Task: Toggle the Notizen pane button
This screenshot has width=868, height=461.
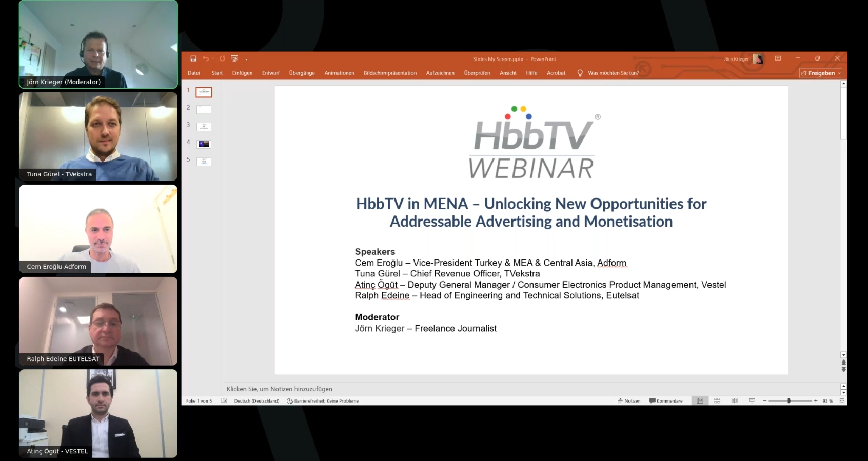Action: click(629, 401)
